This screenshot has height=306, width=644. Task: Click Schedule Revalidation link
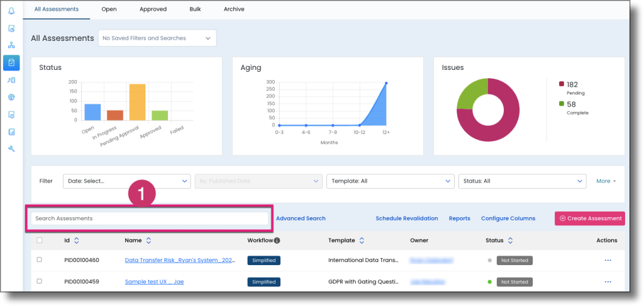click(407, 218)
